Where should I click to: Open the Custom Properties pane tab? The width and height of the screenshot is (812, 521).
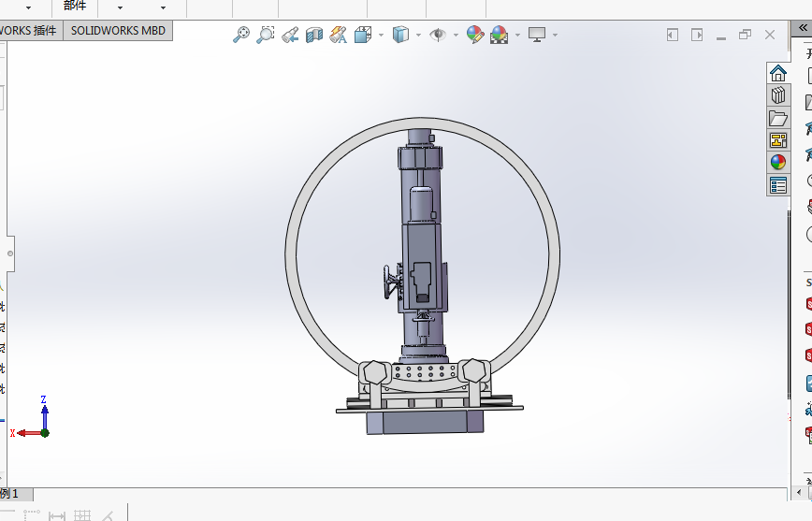click(x=777, y=185)
